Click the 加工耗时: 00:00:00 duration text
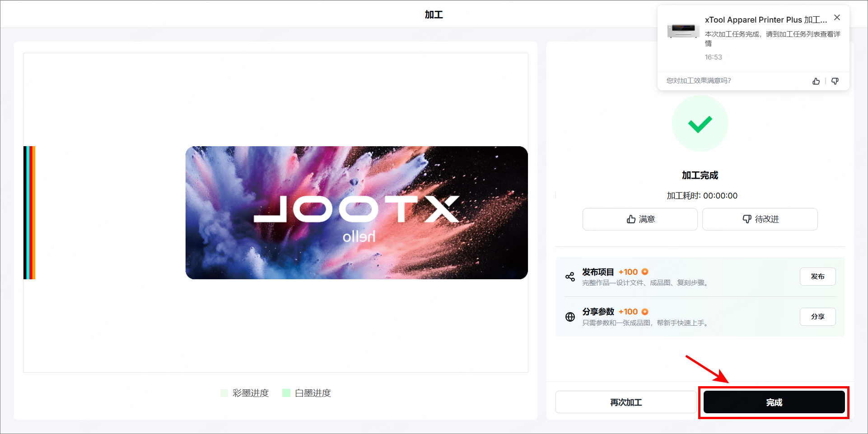The image size is (868, 434). pos(702,196)
